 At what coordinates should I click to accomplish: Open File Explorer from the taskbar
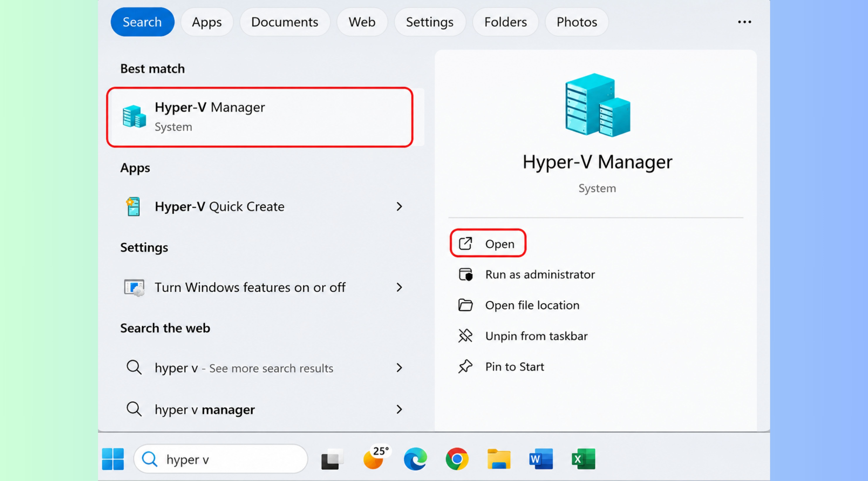(499, 459)
